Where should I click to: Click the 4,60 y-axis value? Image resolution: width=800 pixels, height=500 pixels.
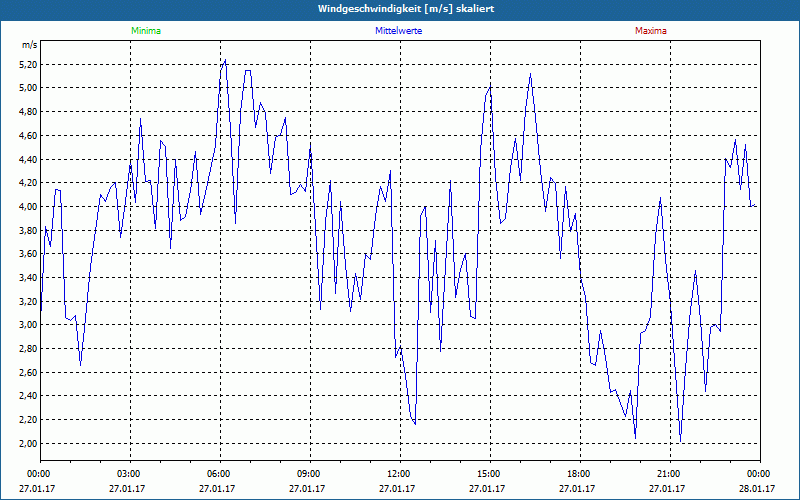point(30,136)
